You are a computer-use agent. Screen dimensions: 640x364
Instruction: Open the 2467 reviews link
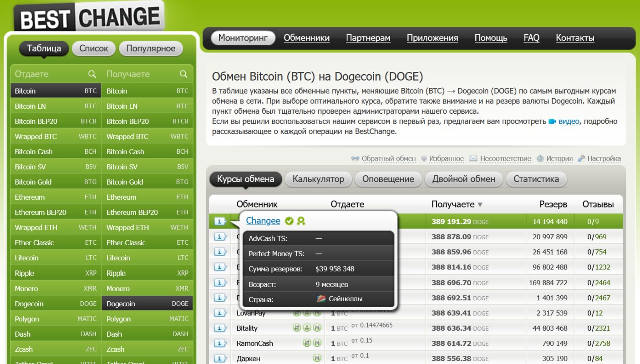(602, 298)
